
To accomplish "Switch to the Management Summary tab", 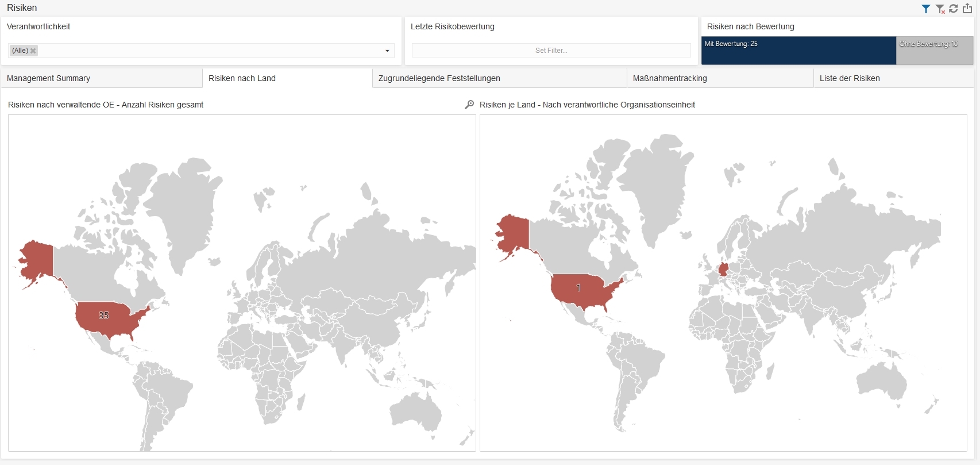I will (x=102, y=78).
